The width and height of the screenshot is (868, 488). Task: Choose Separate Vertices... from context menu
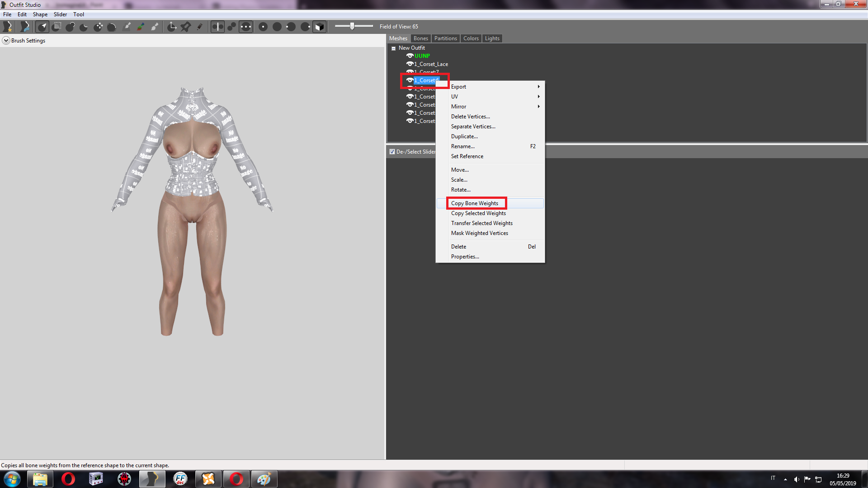(490, 127)
